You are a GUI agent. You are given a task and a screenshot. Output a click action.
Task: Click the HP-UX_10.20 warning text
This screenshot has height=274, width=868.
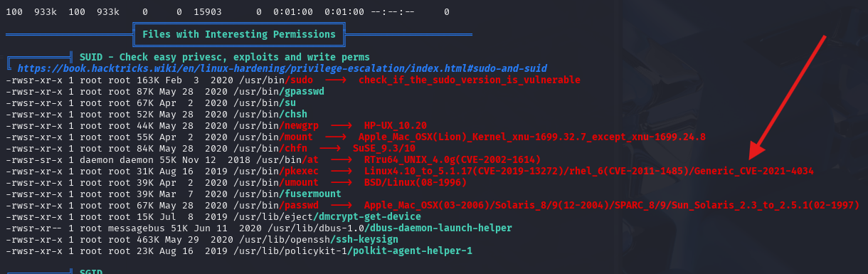pyautogui.click(x=395, y=126)
